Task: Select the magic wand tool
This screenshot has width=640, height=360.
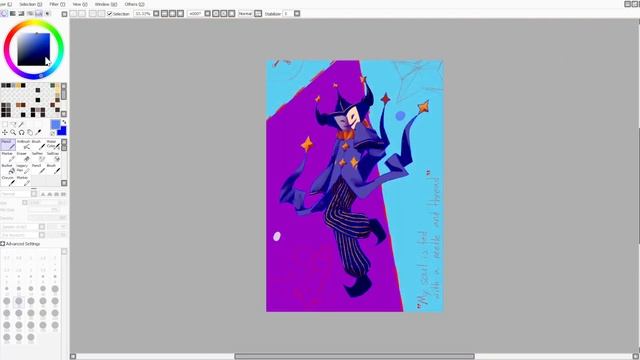Action: (x=21, y=124)
